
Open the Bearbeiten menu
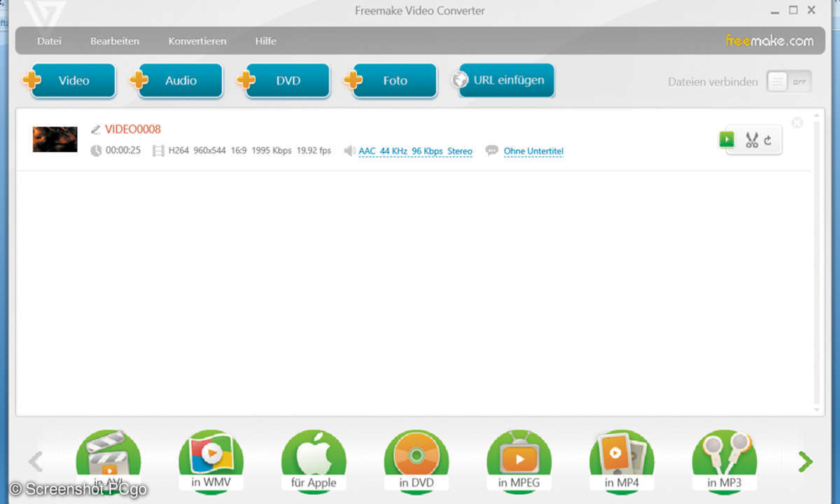coord(115,41)
